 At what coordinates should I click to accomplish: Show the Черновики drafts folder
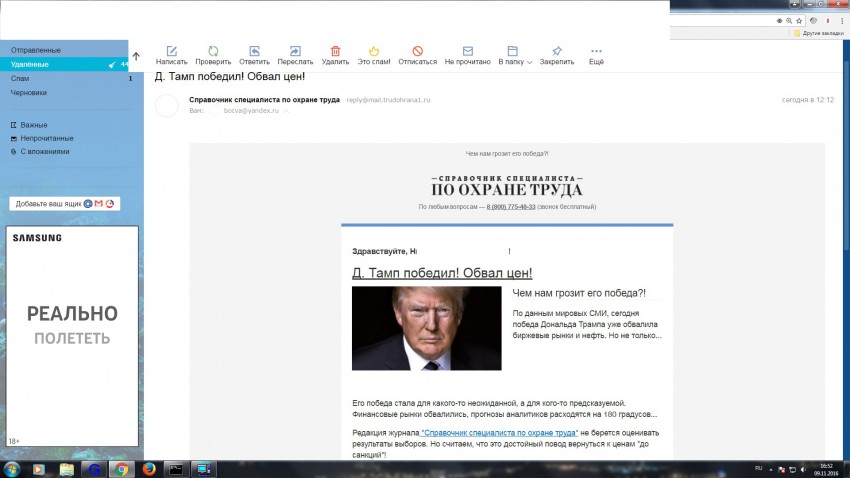click(x=29, y=92)
